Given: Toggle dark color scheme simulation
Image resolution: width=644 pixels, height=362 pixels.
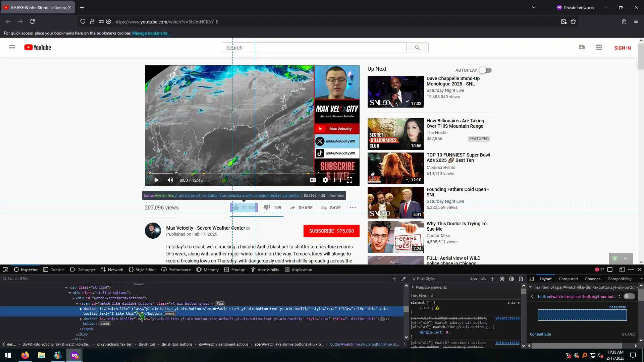Looking at the screenshot, I should pyautogui.click(x=512, y=279).
